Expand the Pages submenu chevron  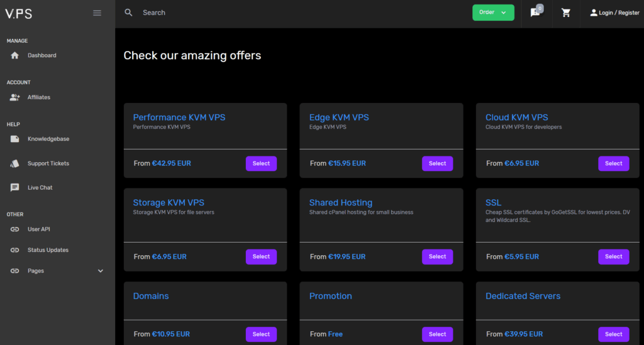coord(101,271)
